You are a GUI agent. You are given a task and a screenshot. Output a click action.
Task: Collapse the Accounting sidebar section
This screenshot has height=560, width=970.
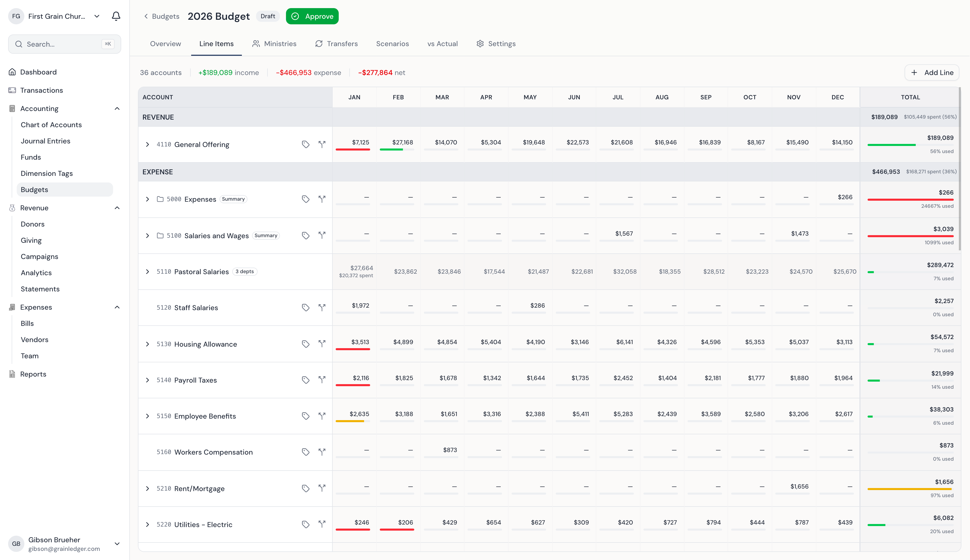(x=117, y=108)
